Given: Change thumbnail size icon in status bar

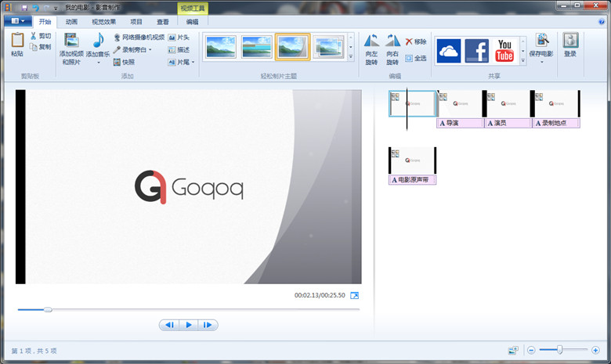Looking at the screenshot, I should pos(513,351).
